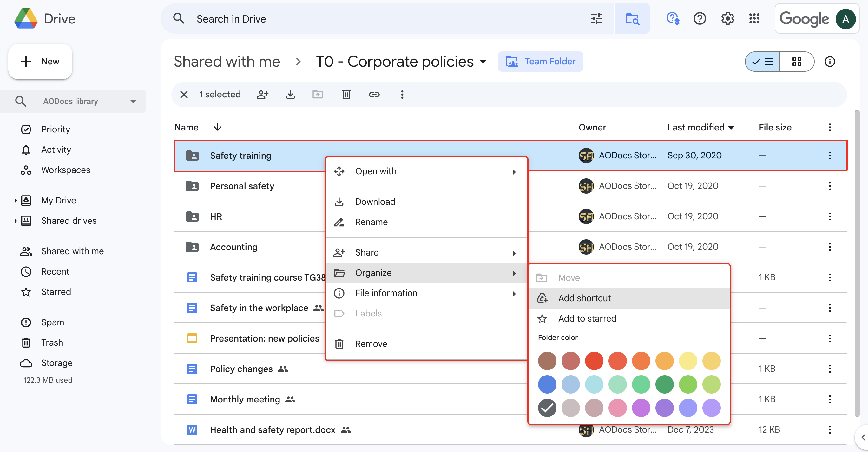Pick the brown folder color swatch
The height and width of the screenshot is (452, 868).
click(x=547, y=361)
